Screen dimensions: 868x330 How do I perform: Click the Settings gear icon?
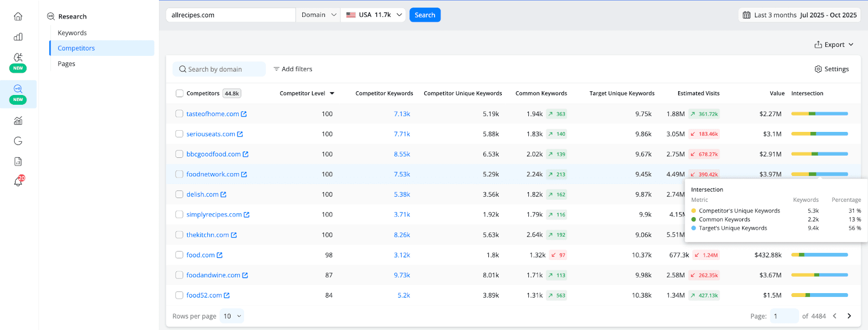click(x=818, y=69)
